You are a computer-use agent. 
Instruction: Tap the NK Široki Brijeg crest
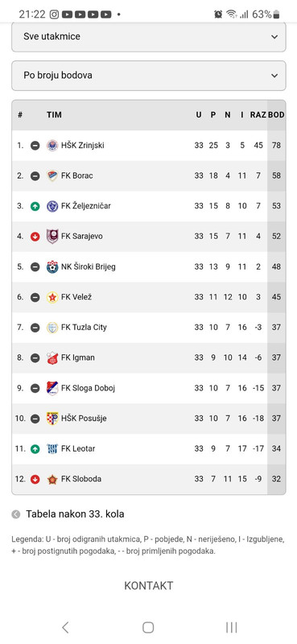pyautogui.click(x=52, y=267)
